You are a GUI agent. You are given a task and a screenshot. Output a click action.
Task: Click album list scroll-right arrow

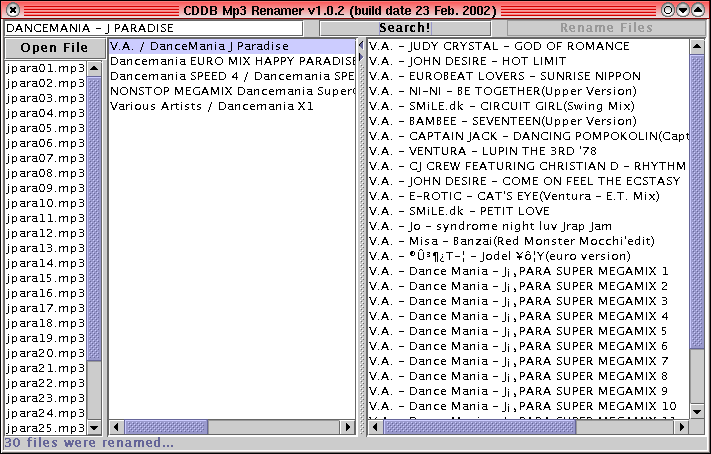348,427
